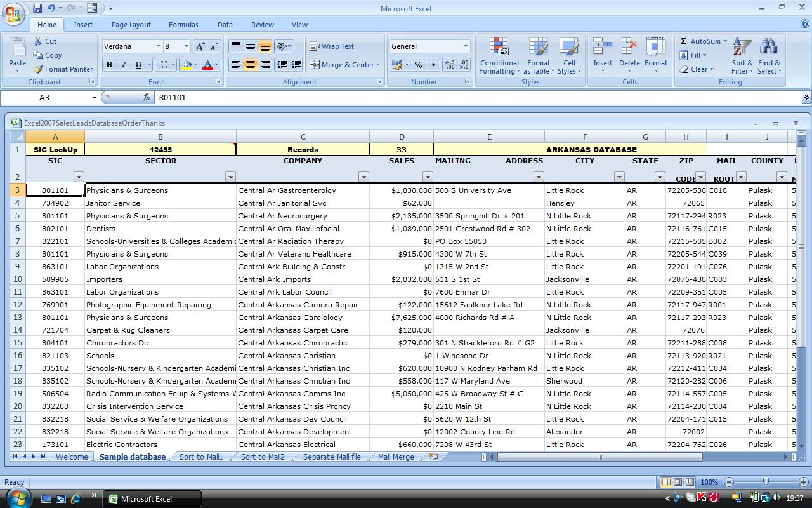
Task: Toggle Wrap Text on selected cell
Action: click(332, 46)
